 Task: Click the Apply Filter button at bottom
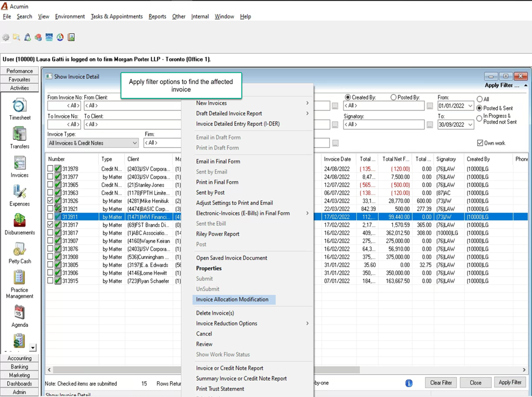tap(510, 382)
